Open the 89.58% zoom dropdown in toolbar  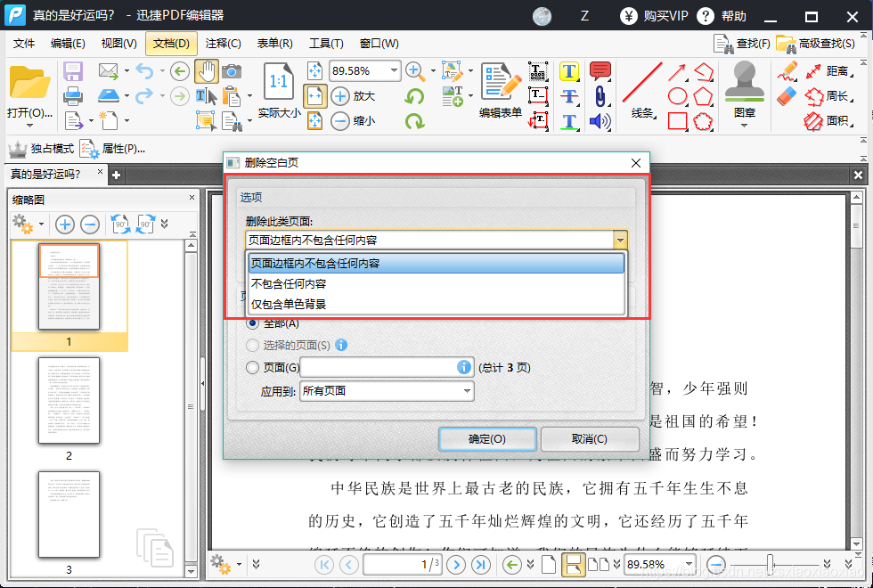pyautogui.click(x=394, y=70)
